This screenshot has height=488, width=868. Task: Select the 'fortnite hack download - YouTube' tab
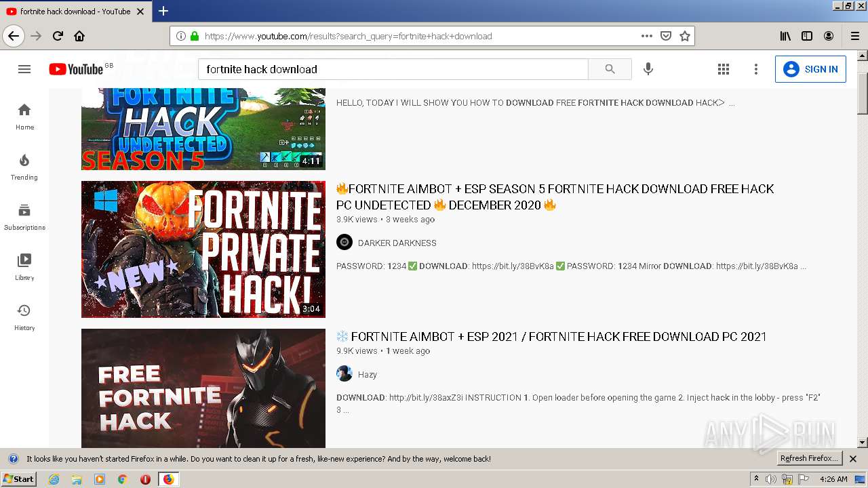pyautogui.click(x=75, y=12)
